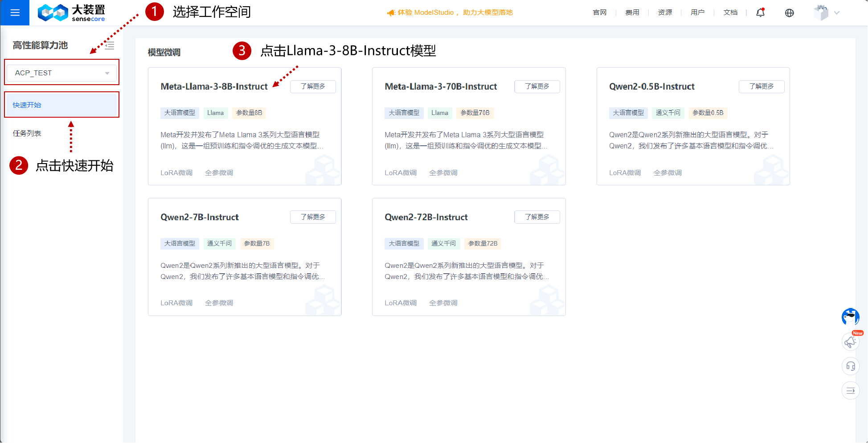Open the Meta-Llama-3-70B-Instruct model title
This screenshot has width=868, height=443.
[441, 86]
